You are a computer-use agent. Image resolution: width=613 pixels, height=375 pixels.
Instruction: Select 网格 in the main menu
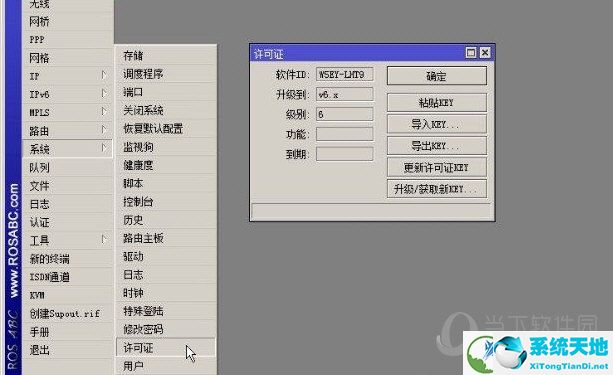click(67, 58)
